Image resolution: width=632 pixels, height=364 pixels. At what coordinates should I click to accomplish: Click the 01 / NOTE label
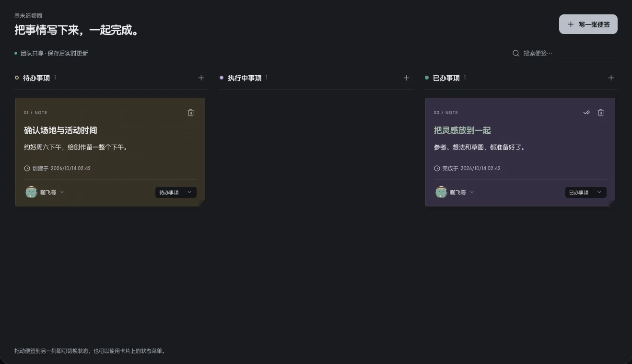35,113
